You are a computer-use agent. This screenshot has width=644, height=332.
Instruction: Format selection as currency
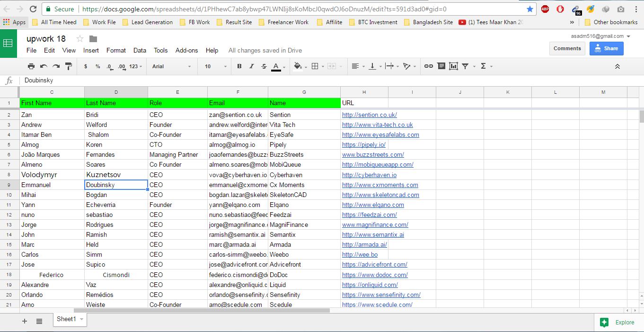(x=86, y=66)
